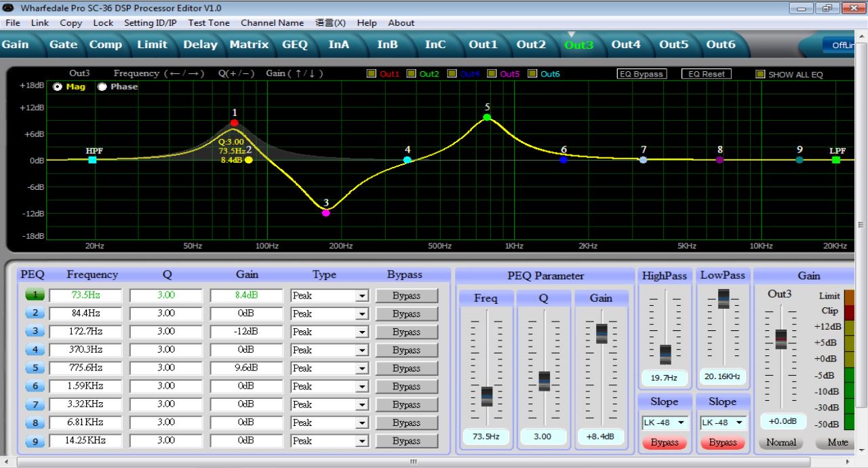Switch to the Matrix tab
This screenshot has width=868, height=468.
249,44
